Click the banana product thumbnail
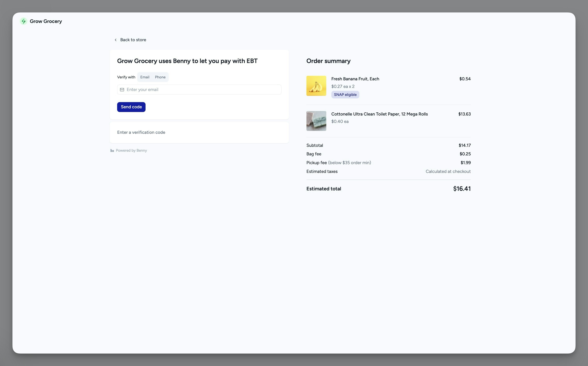The width and height of the screenshot is (588, 366). 316,86
